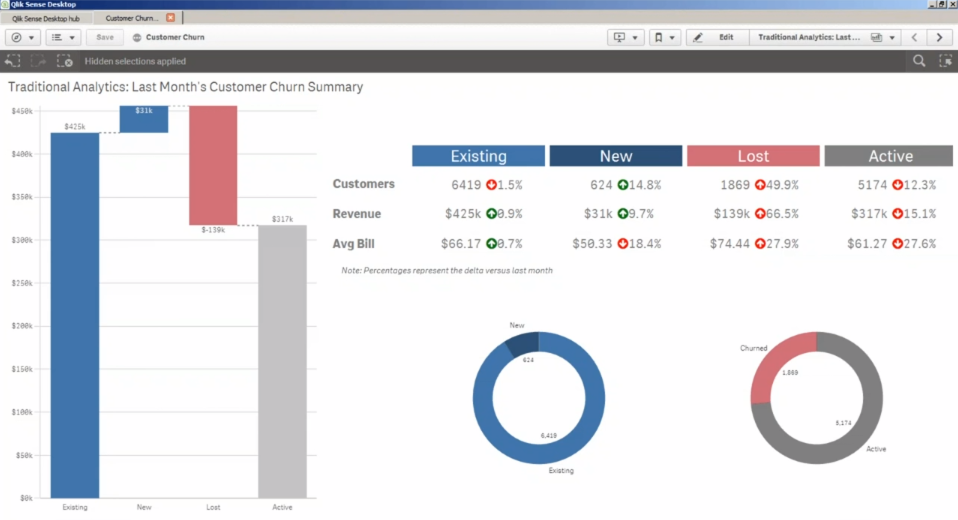Step forward in selections
The image size is (958, 520).
coord(38,61)
